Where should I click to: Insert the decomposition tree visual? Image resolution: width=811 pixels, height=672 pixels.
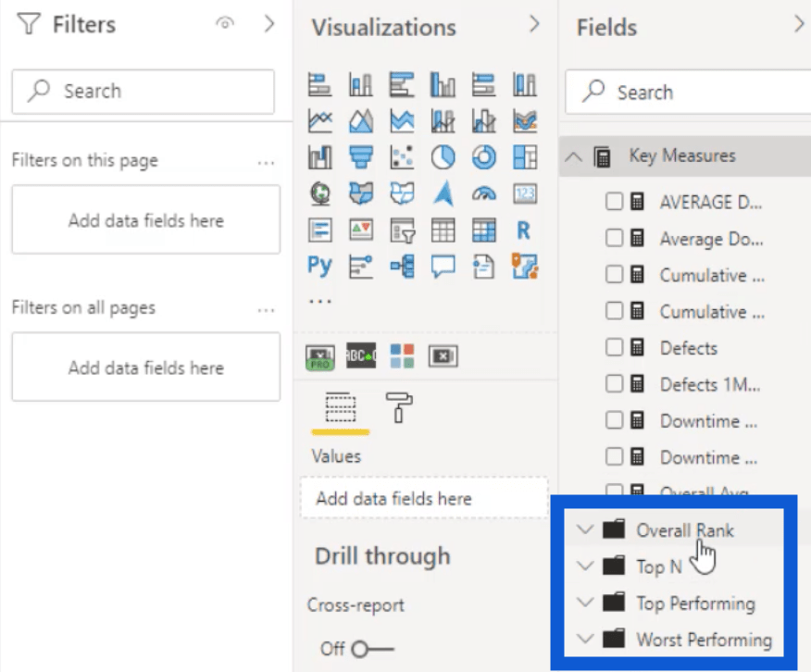coord(402,267)
